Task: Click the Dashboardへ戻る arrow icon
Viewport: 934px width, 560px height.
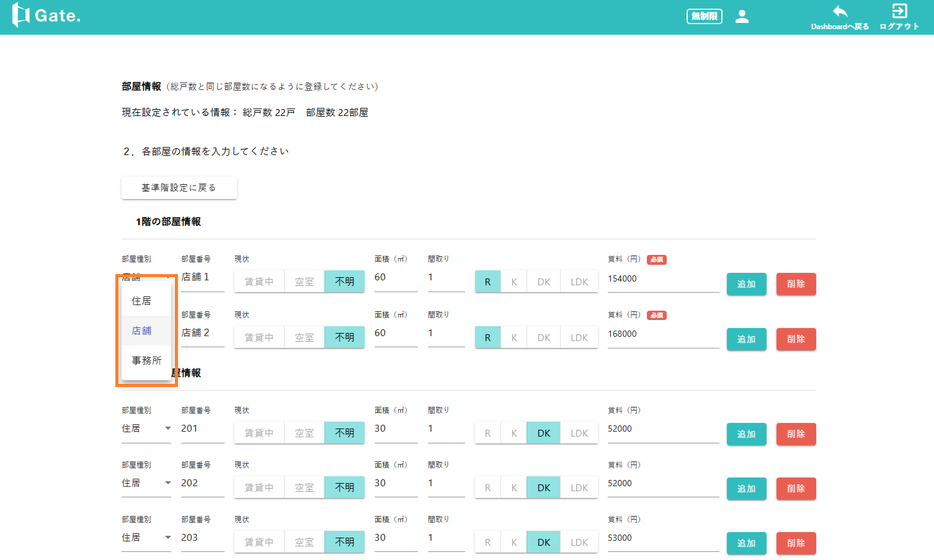Action: pos(840,12)
